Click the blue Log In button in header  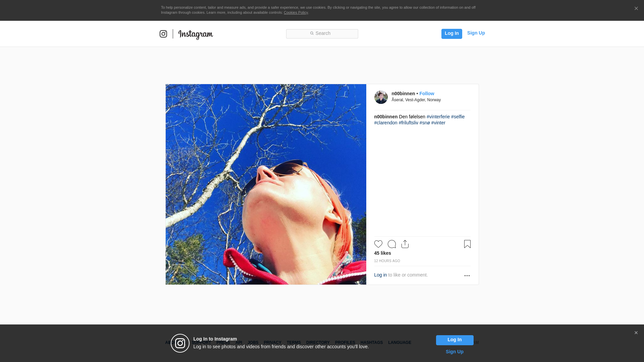tap(451, 34)
